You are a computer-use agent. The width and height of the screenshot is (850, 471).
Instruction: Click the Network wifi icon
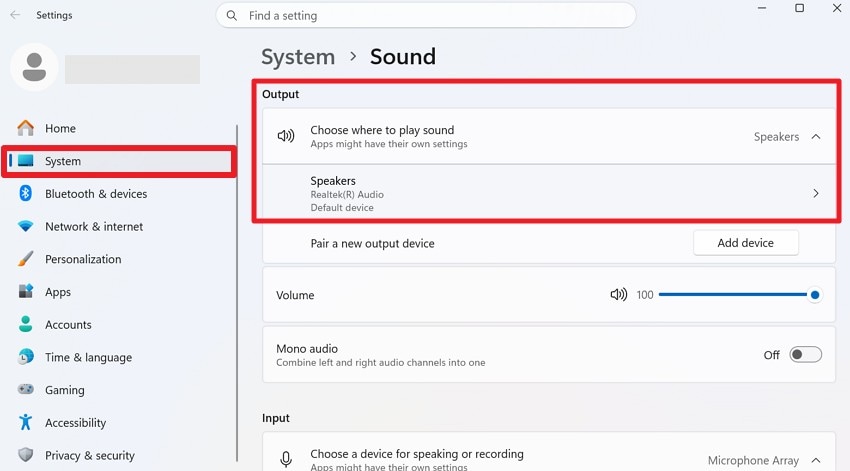click(25, 225)
